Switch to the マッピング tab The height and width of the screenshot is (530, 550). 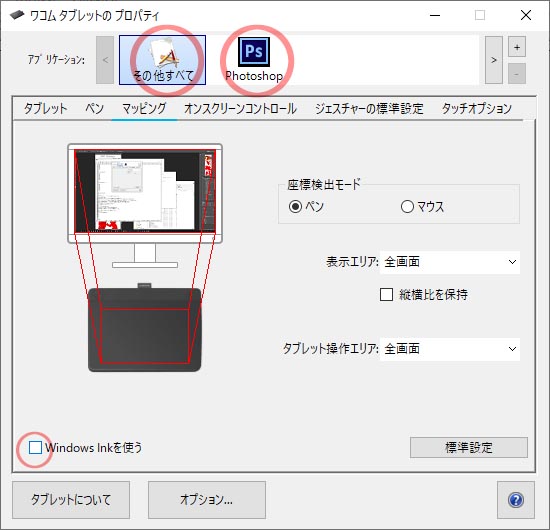[144, 108]
